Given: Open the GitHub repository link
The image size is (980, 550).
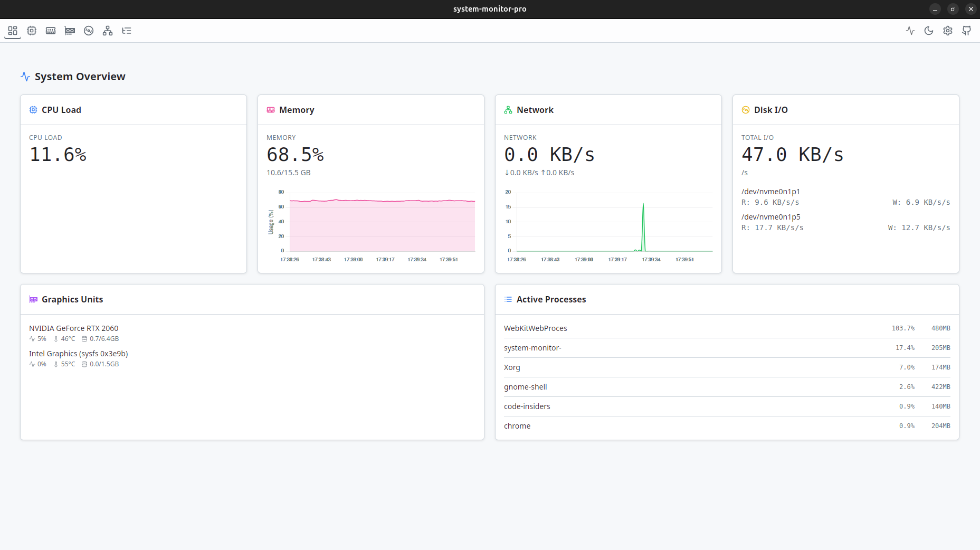Looking at the screenshot, I should point(966,31).
